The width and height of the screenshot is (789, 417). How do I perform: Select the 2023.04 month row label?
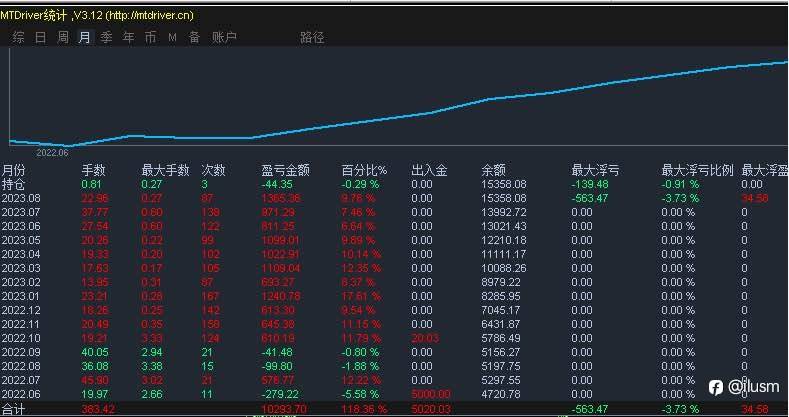click(x=21, y=254)
